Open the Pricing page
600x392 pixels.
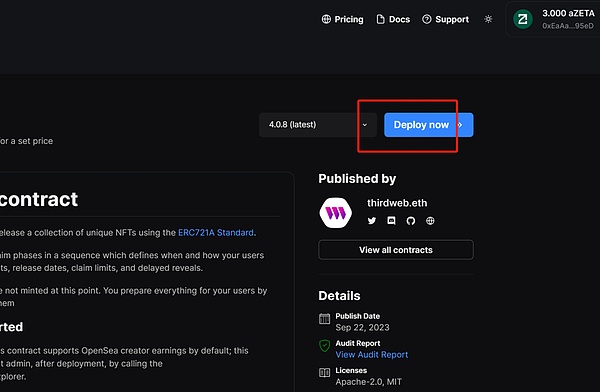tap(342, 19)
